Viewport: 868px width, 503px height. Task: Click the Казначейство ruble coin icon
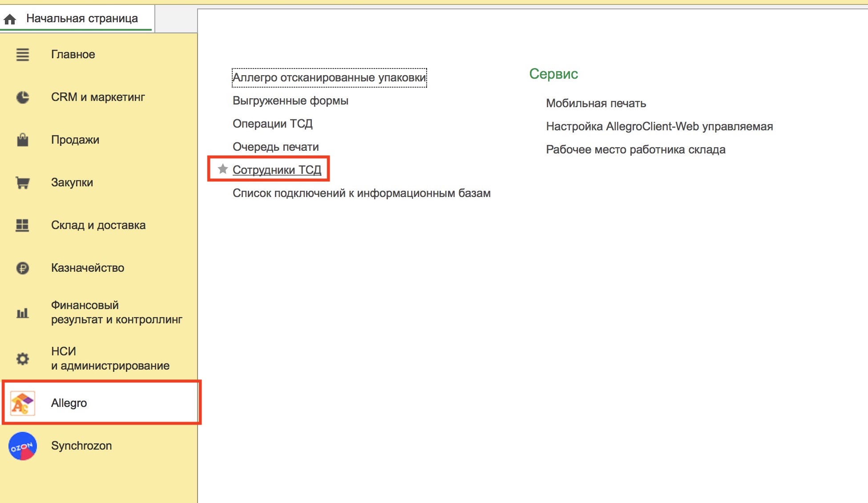23,268
